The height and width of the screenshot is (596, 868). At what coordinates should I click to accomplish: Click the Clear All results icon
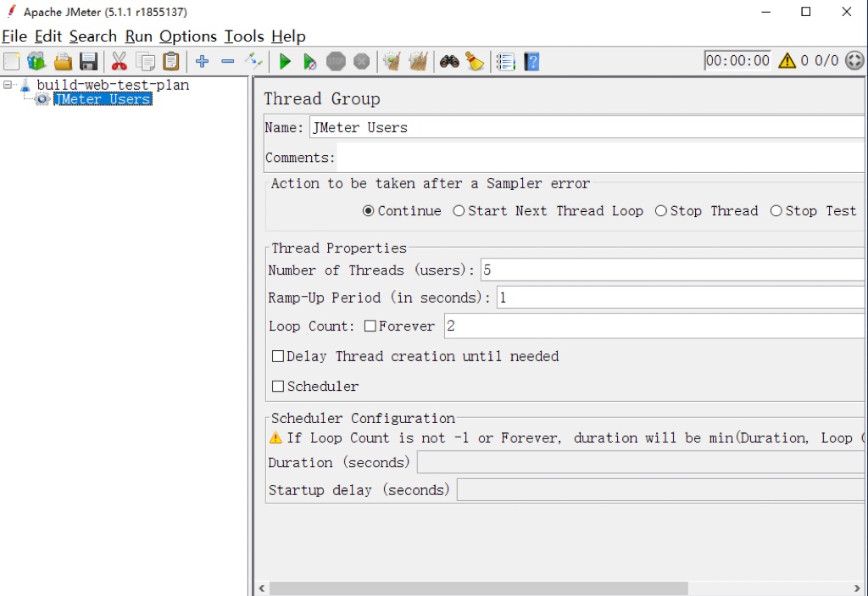point(418,61)
